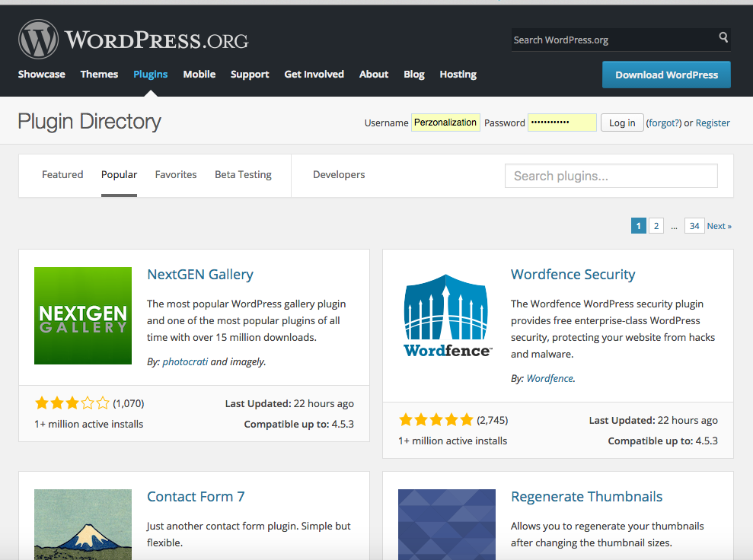
Task: Open the Showcase menu item
Action: click(42, 75)
